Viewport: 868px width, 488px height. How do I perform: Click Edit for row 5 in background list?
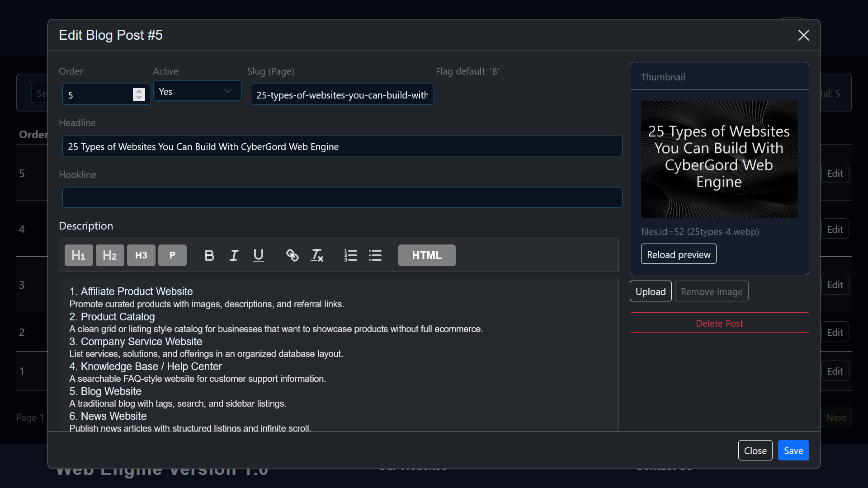click(x=835, y=173)
